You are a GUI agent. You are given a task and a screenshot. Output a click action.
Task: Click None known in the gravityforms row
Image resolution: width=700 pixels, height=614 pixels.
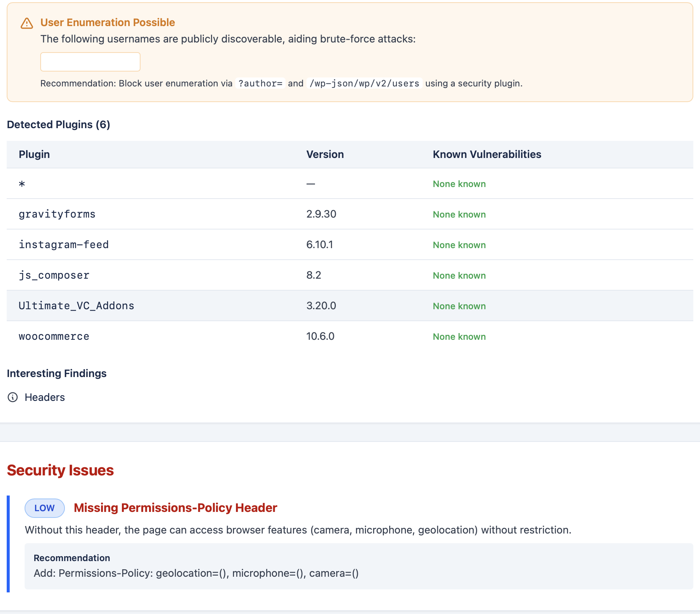tap(459, 215)
